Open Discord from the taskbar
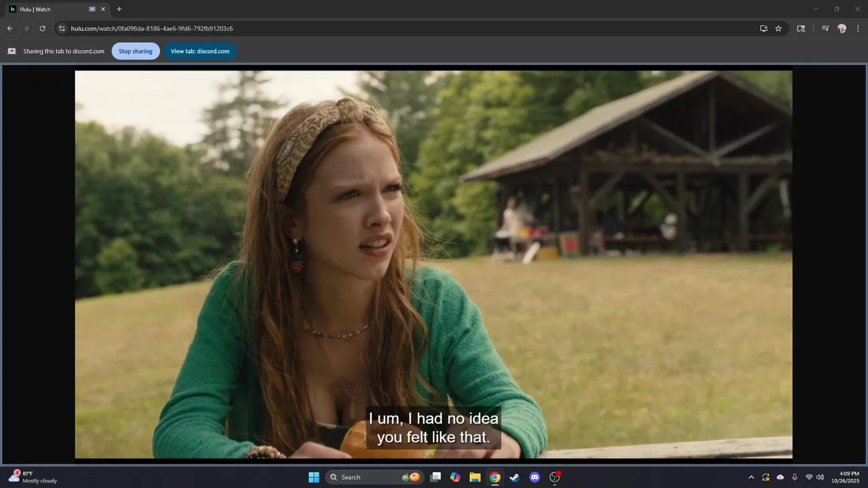Image resolution: width=868 pixels, height=488 pixels. tap(534, 477)
